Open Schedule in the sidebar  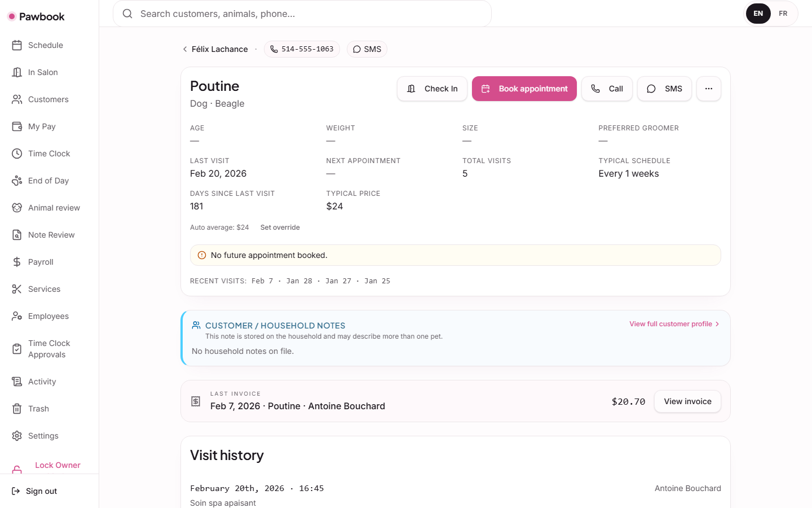click(x=49, y=45)
